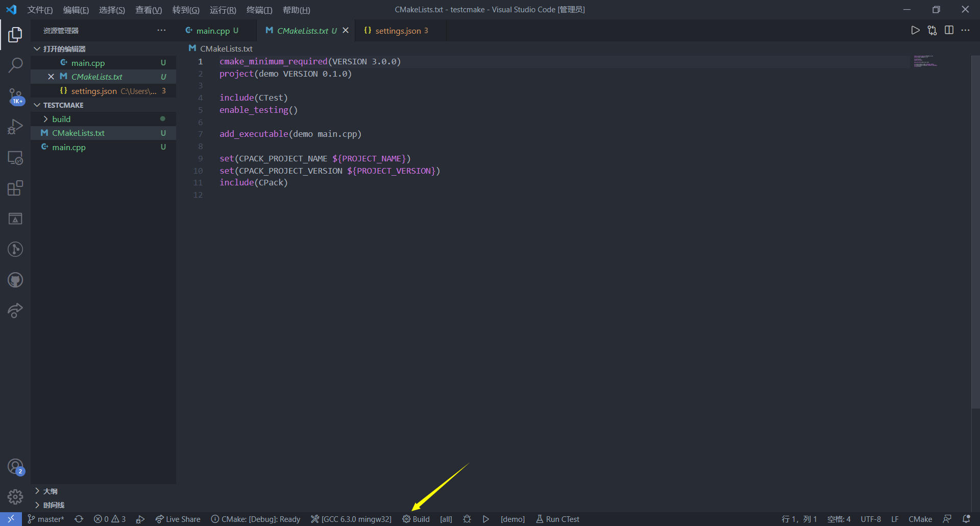
Task: Click the Run Code play button in editor title
Action: (x=915, y=31)
